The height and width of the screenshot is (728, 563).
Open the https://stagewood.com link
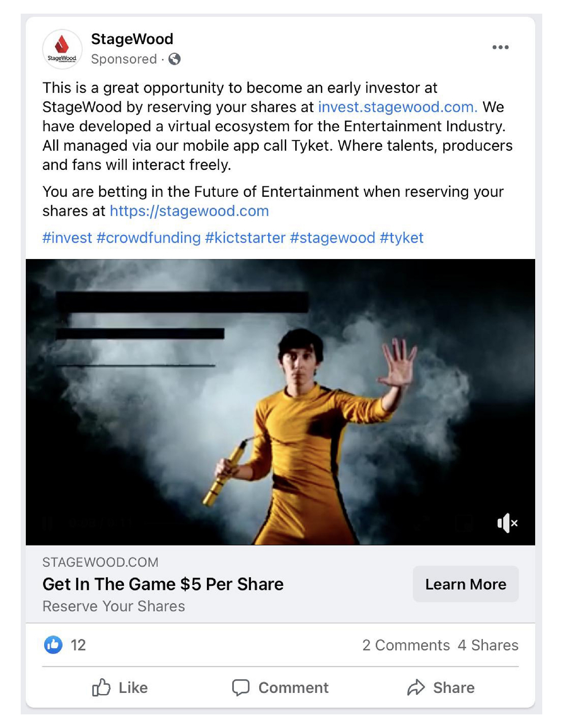click(x=189, y=211)
